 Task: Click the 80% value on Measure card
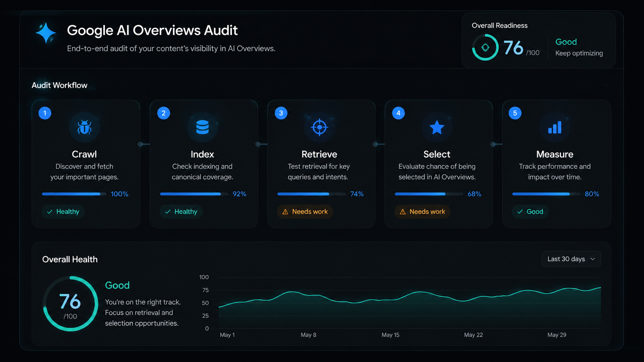[592, 194]
